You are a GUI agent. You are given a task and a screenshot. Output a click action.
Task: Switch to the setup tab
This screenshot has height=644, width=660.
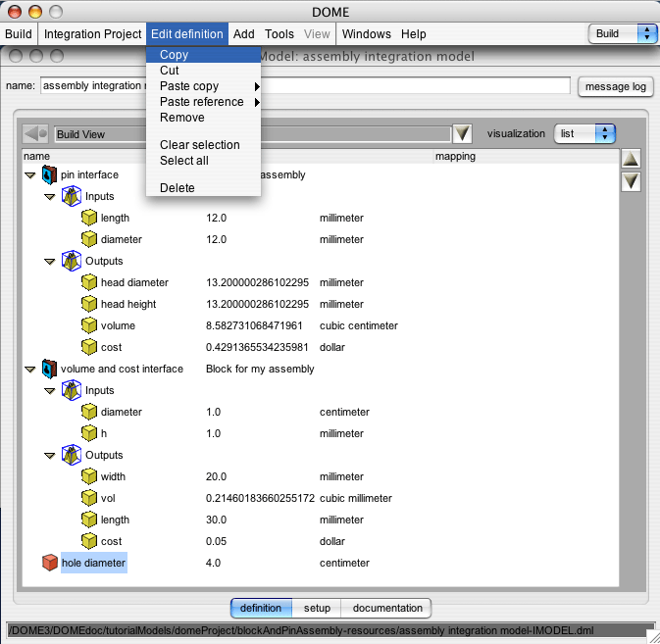(x=317, y=608)
